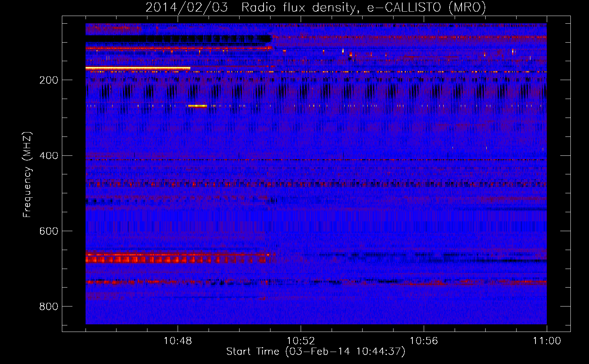Click the date '2014/02/03' in title

(187, 7)
